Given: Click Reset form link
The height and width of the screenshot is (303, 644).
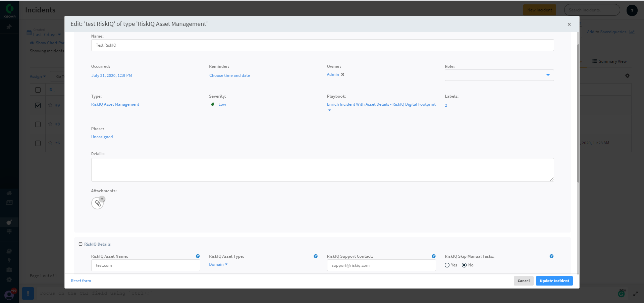Looking at the screenshot, I should tap(81, 281).
